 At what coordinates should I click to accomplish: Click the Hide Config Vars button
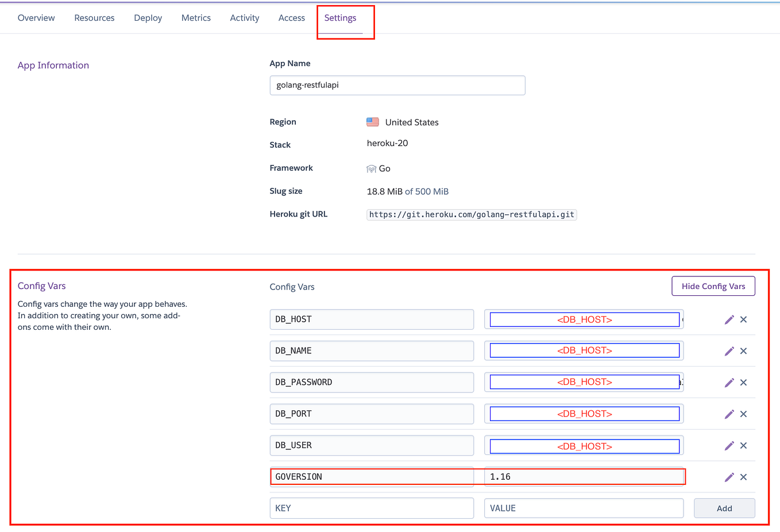(x=713, y=286)
